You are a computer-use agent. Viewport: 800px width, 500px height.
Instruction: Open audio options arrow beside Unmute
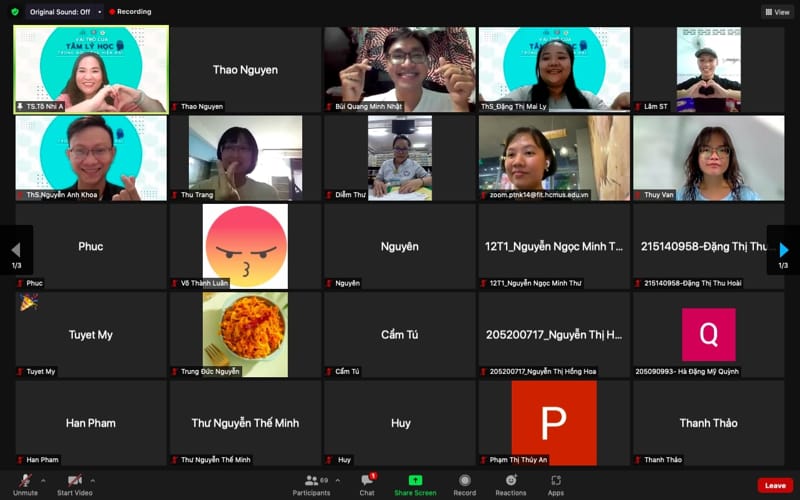(43, 480)
